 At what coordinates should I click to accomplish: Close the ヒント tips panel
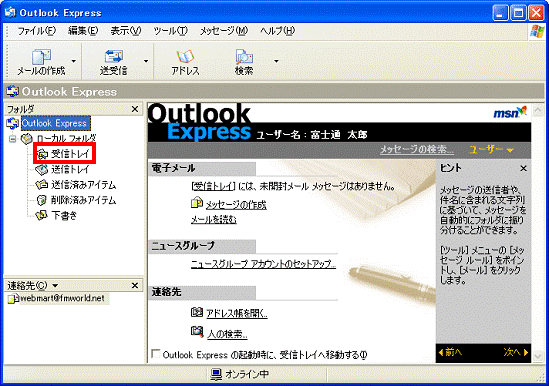523,168
